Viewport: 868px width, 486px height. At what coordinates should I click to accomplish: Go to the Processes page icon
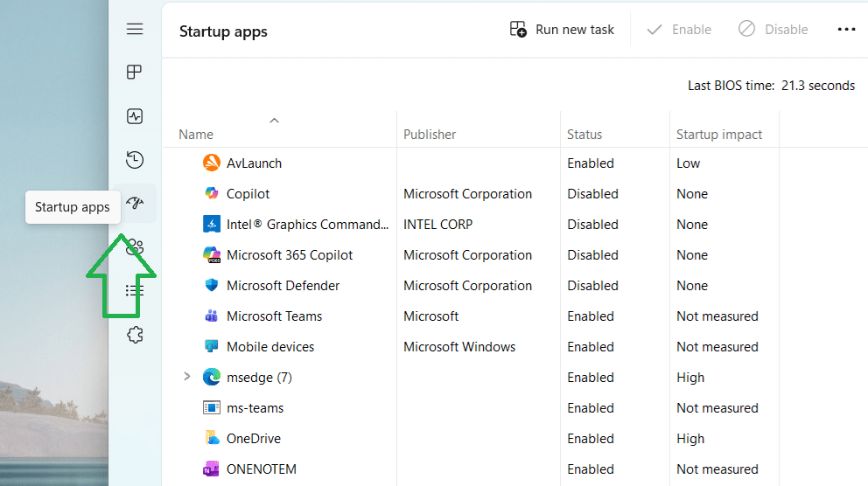coord(135,73)
